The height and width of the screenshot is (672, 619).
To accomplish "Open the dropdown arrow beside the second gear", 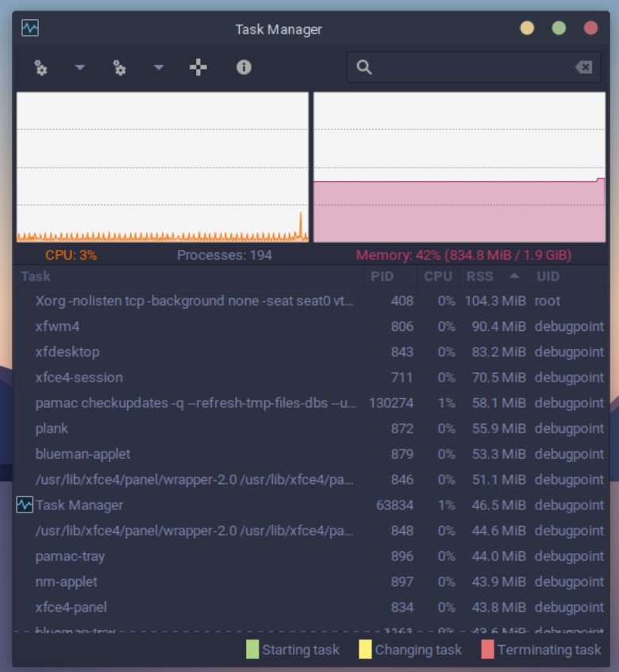I will (159, 67).
